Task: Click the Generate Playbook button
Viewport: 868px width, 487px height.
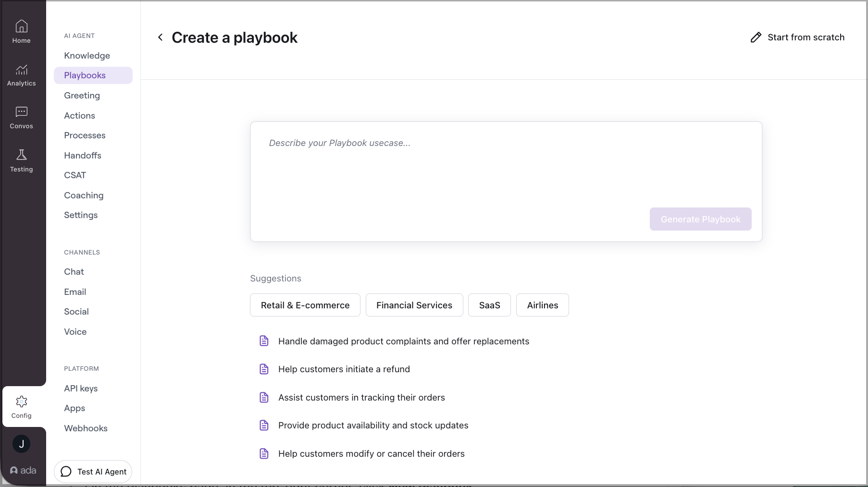Action: click(x=700, y=219)
